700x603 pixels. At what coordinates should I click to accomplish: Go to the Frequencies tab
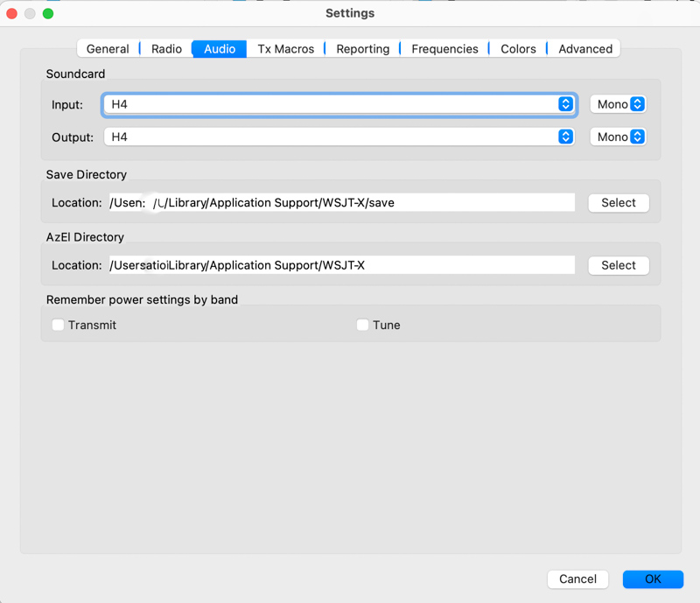click(444, 49)
